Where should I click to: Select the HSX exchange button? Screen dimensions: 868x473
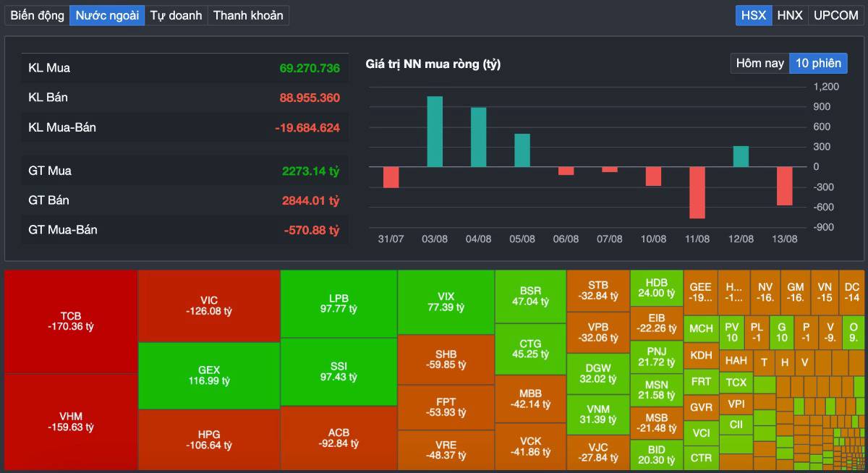[754, 15]
